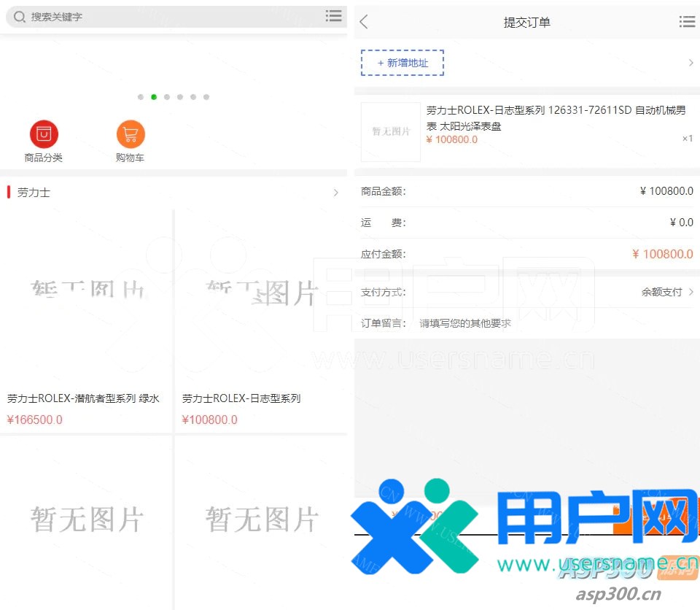Open the 劳力士 section title
700x610 pixels.
pos(34,193)
